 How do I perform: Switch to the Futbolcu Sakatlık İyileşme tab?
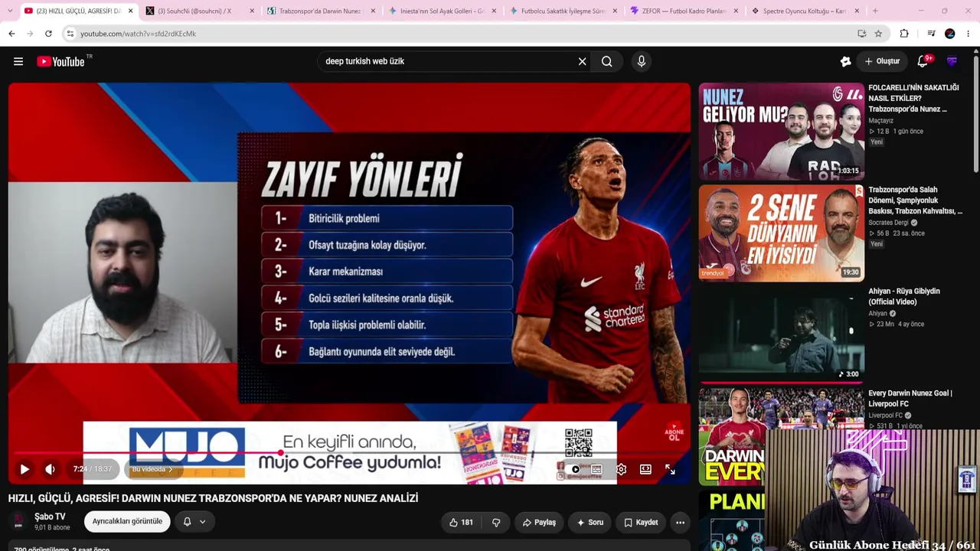pyautogui.click(x=563, y=11)
